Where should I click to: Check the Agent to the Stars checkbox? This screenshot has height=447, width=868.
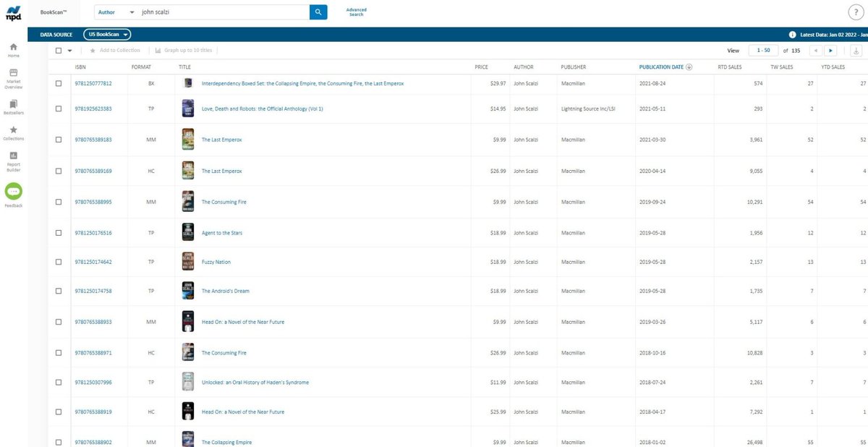click(59, 233)
